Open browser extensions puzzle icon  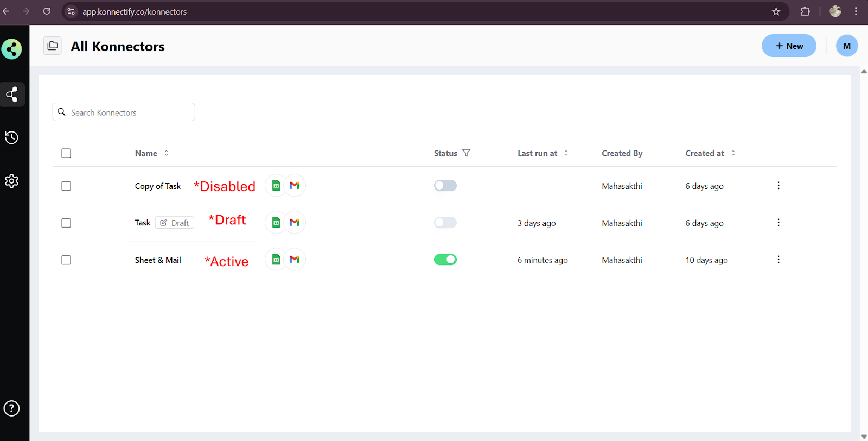point(805,11)
